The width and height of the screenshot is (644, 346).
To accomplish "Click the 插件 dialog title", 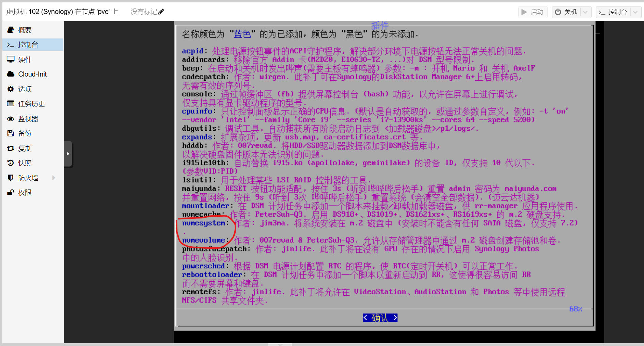I will tap(380, 25).
